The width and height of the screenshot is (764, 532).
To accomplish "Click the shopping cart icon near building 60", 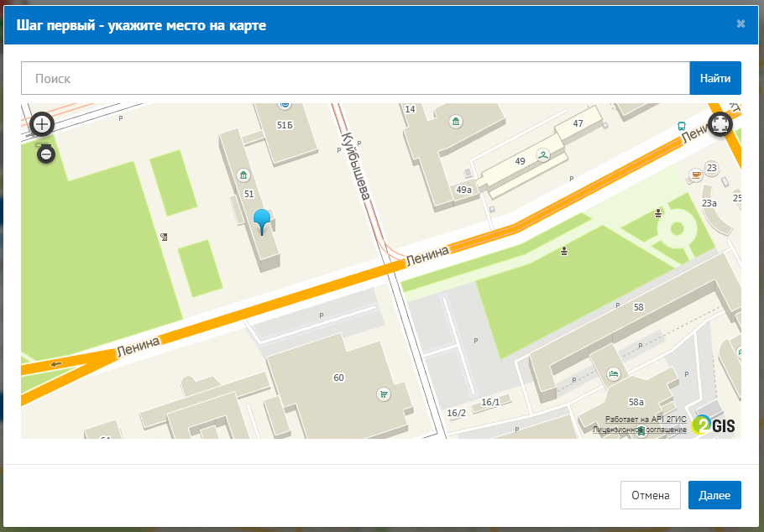I will click(x=384, y=394).
